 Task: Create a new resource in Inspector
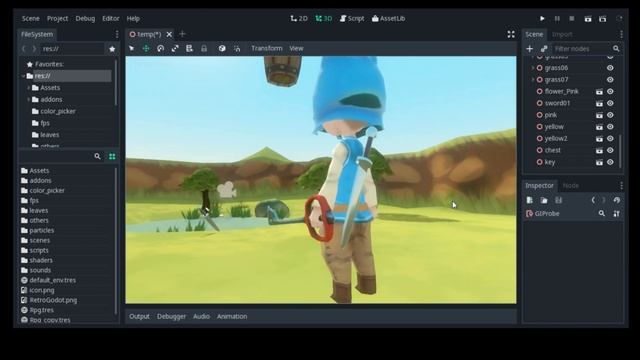tap(529, 200)
